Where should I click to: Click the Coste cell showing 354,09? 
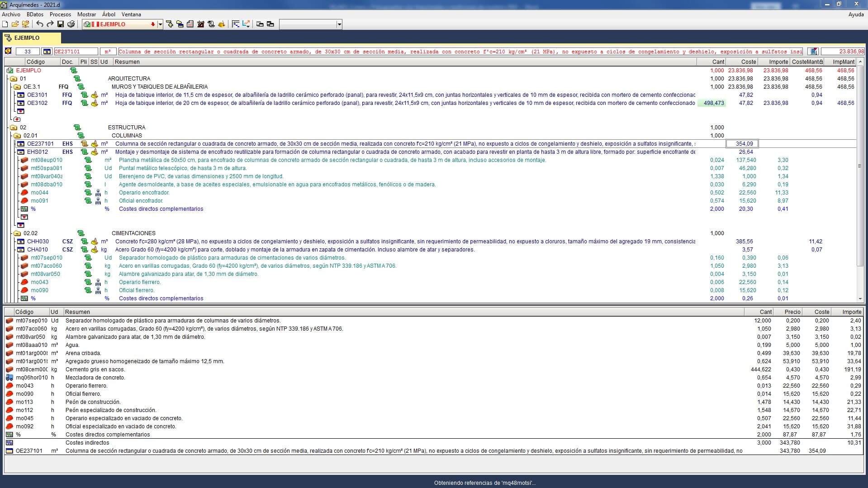tap(742, 144)
